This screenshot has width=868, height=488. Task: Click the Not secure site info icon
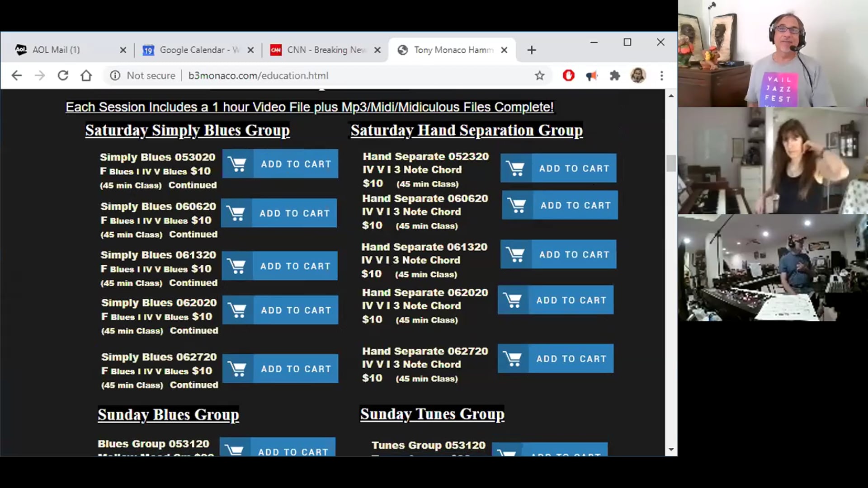[115, 75]
